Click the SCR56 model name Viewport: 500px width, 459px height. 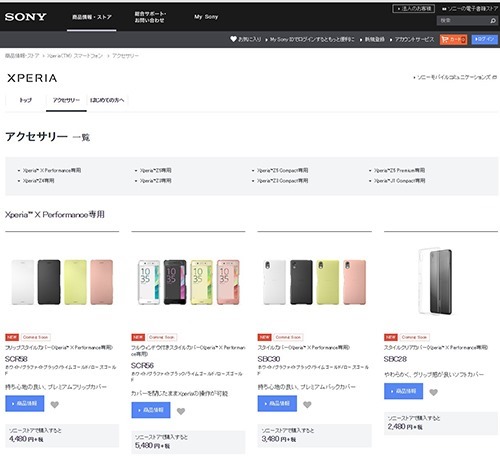[142, 366]
